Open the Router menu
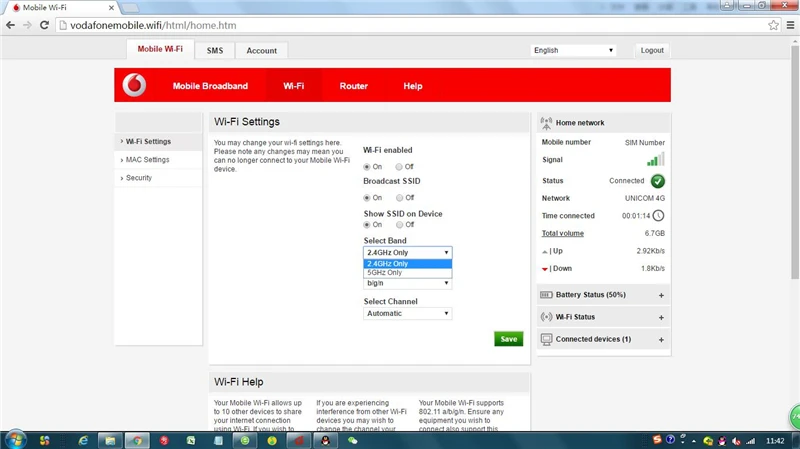The height and width of the screenshot is (449, 800). [x=354, y=86]
